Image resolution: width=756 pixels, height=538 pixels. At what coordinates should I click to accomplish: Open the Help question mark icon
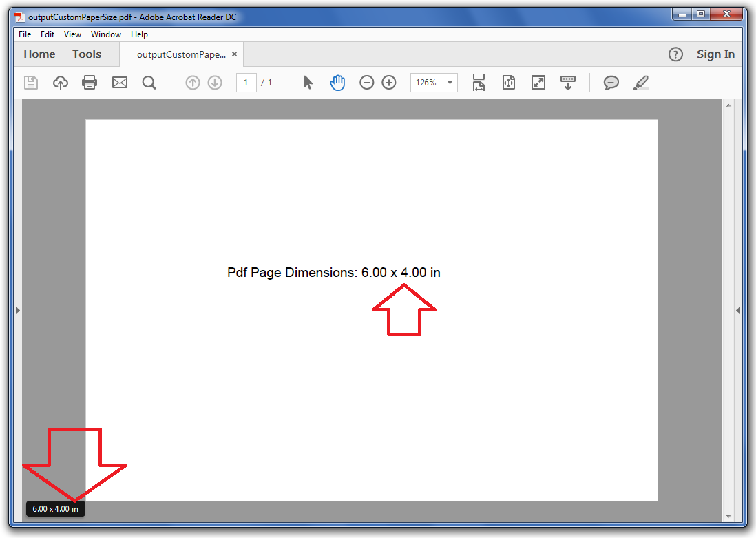coord(675,54)
